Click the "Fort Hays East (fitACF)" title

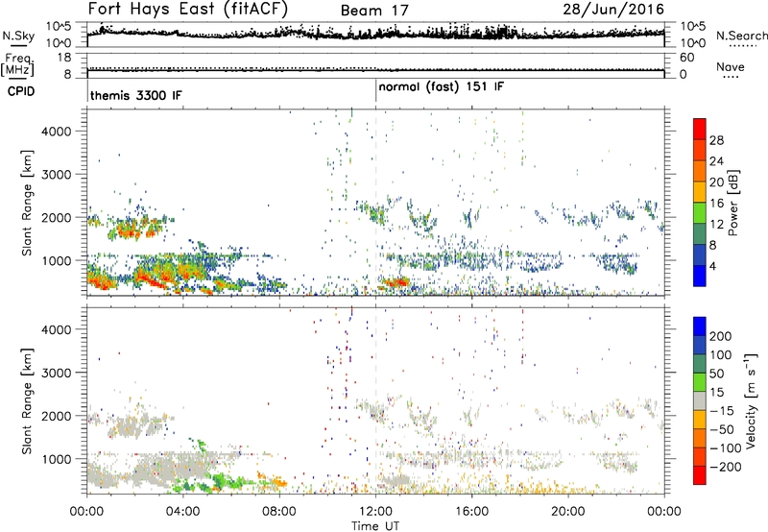pyautogui.click(x=188, y=10)
